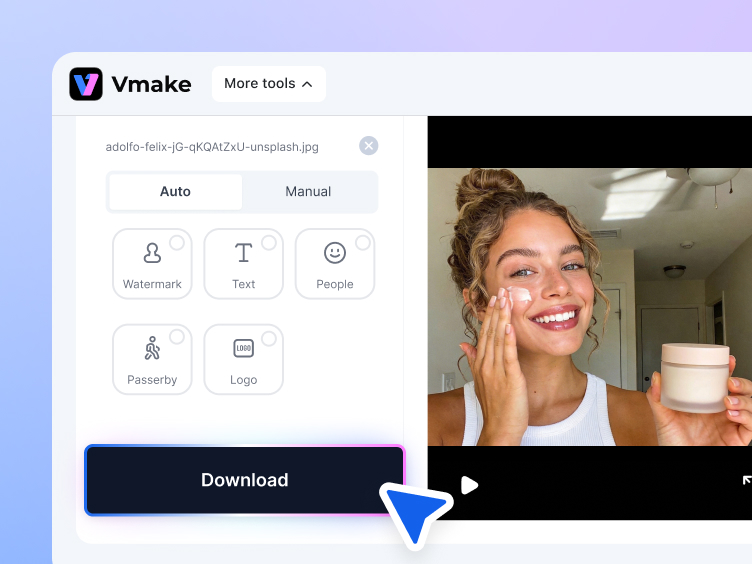Click the video preview image
The image size is (752, 564).
coord(590,306)
